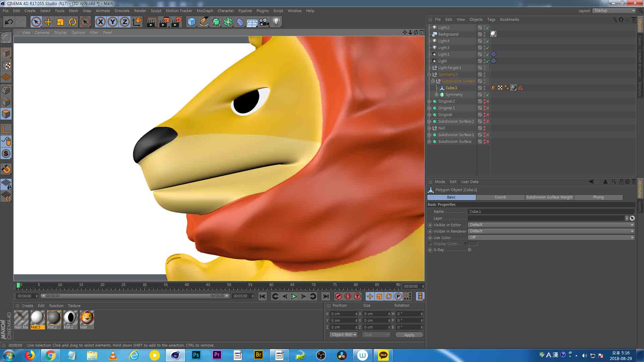
Task: Open Visible in Editor dropdown
Action: click(x=551, y=225)
